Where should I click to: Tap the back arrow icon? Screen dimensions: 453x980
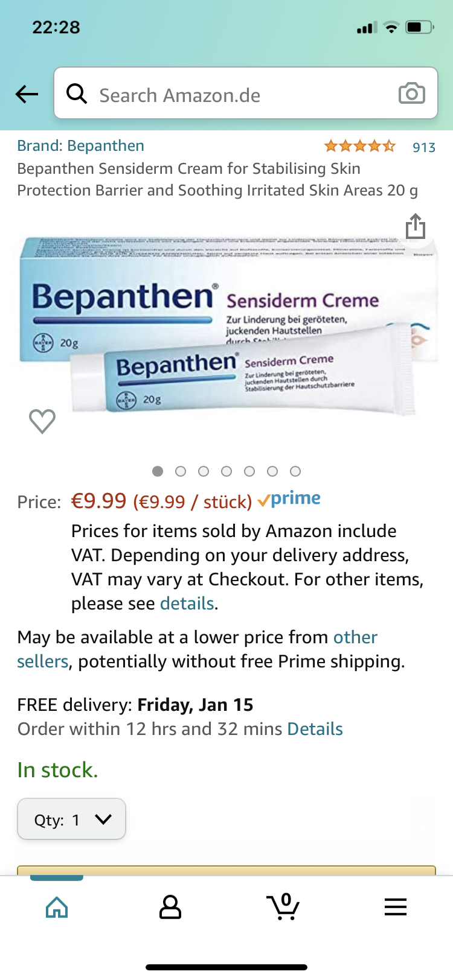pyautogui.click(x=27, y=94)
